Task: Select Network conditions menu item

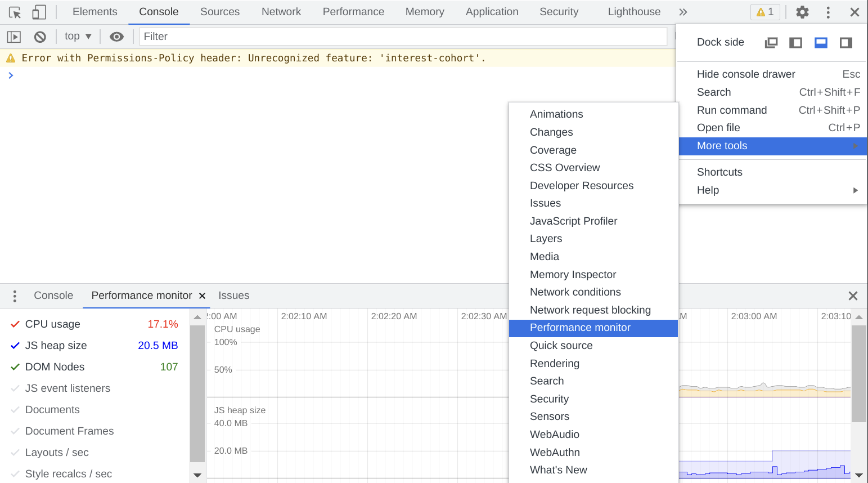Action: tap(593, 292)
